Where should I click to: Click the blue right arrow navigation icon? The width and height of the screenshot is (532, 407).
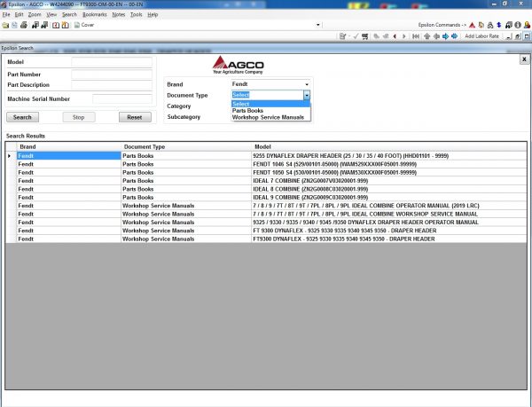(445, 36)
